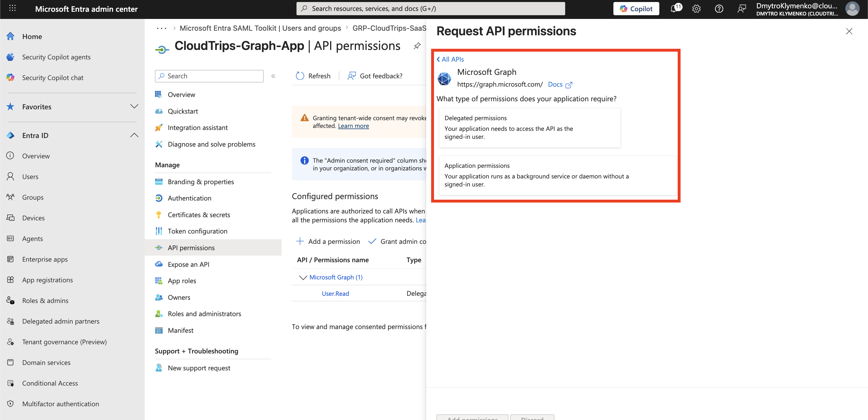
Task: Select API permissions blade
Action: pyautogui.click(x=213, y=248)
